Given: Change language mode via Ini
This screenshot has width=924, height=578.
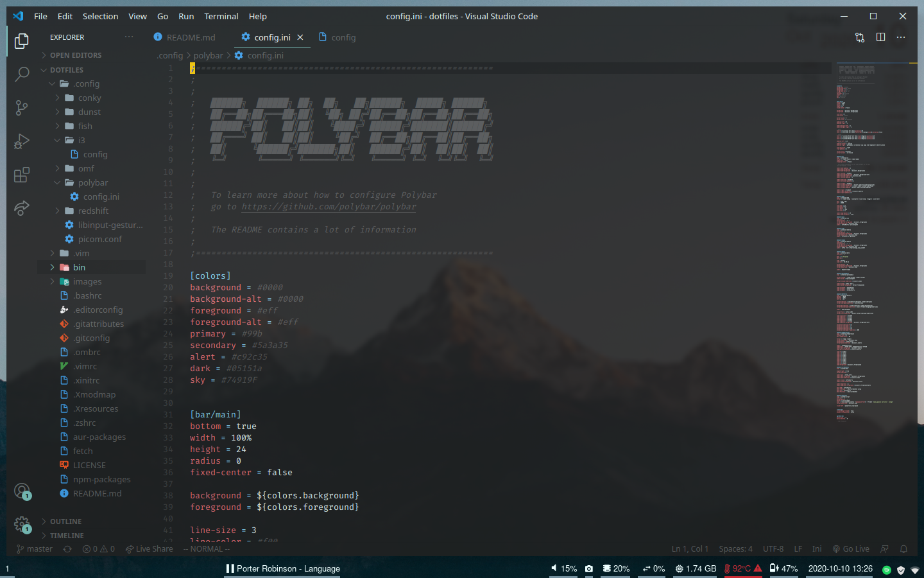Looking at the screenshot, I should click(817, 549).
